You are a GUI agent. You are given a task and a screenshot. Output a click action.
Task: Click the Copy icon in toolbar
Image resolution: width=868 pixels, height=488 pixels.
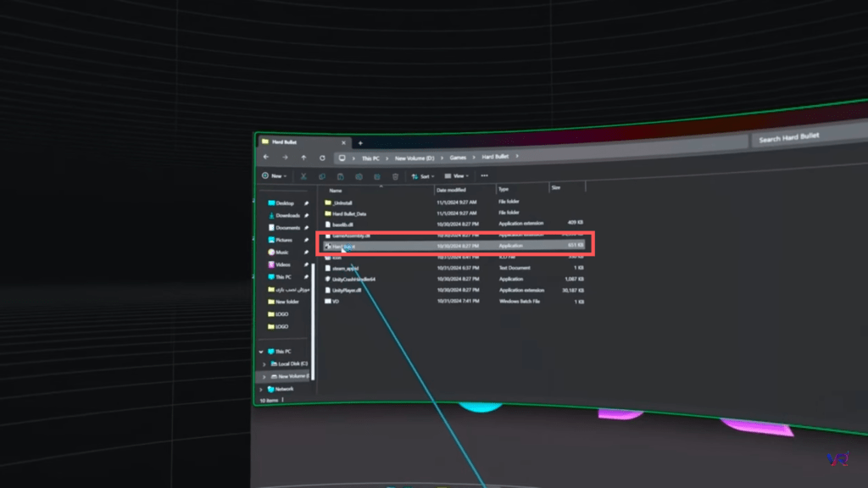coord(321,176)
